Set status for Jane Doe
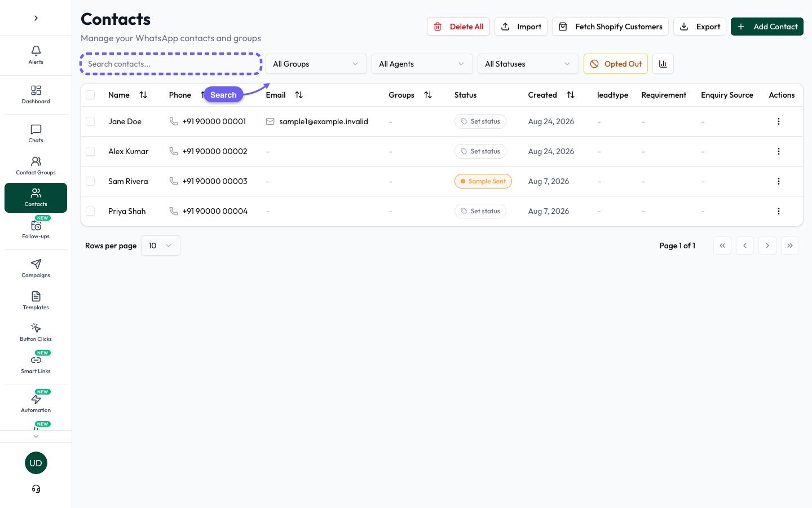 tap(480, 121)
